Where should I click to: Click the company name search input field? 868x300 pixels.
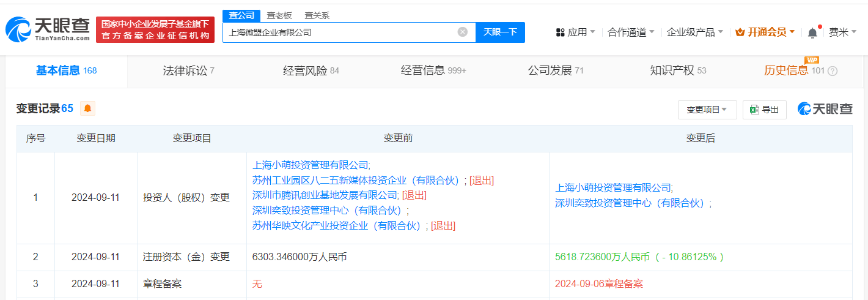(x=340, y=32)
